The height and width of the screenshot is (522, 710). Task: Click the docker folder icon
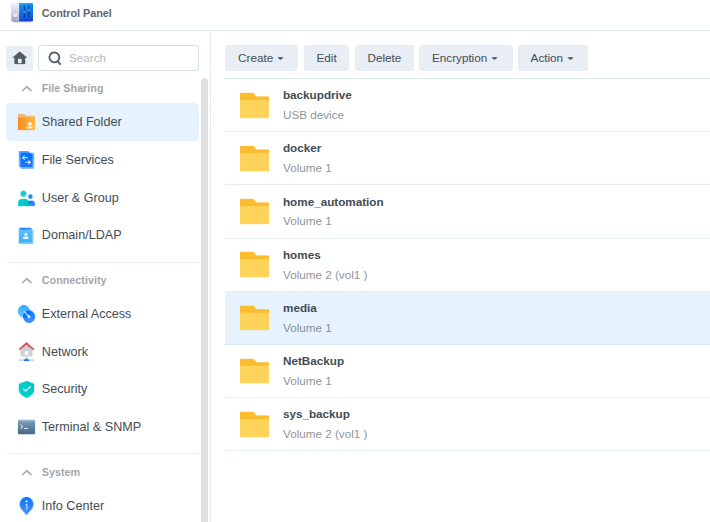(x=254, y=158)
